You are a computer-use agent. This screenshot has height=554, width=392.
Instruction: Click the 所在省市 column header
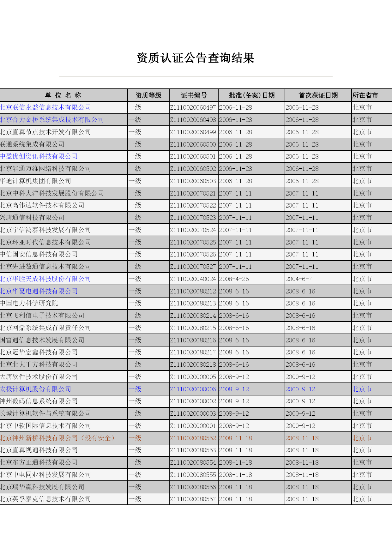coord(365,95)
